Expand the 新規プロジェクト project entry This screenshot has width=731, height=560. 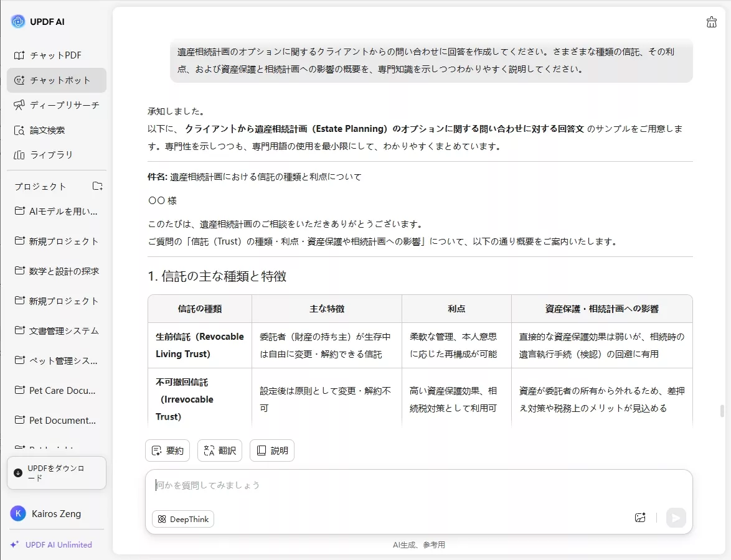point(56,241)
